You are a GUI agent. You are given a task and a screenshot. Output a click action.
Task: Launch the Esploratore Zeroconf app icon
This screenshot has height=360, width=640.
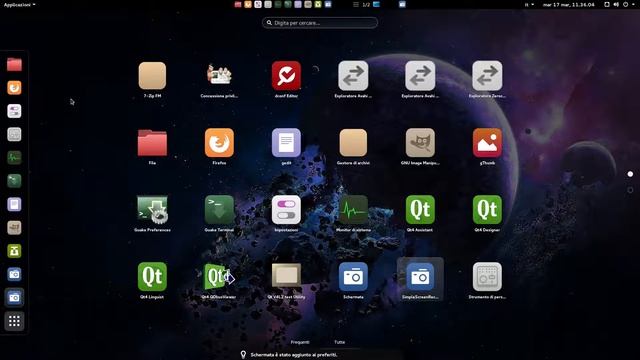(487, 76)
